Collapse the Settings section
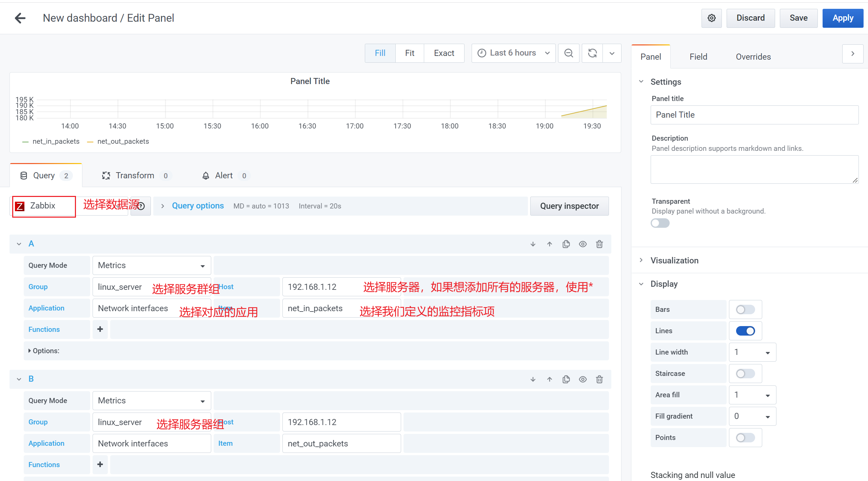 coord(641,82)
